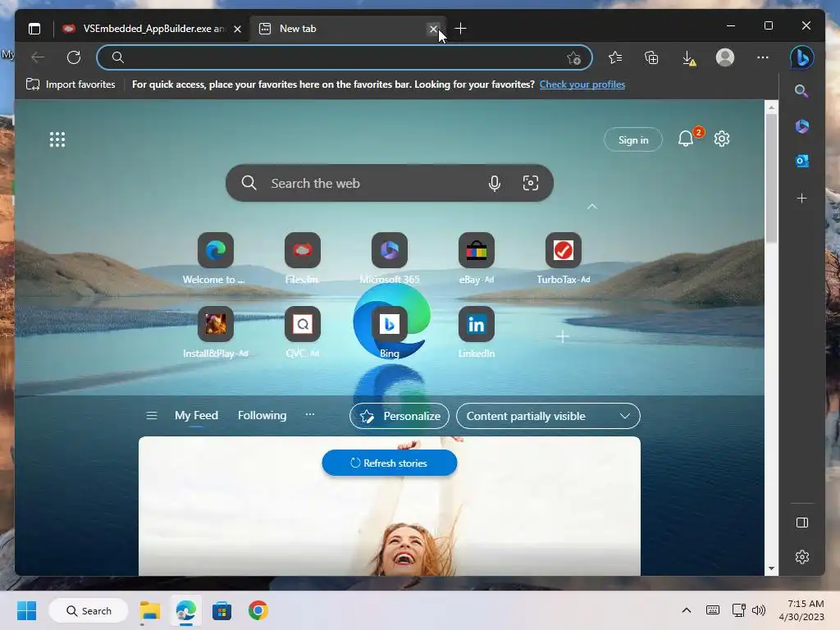Open more feed options ellipsis

click(309, 414)
